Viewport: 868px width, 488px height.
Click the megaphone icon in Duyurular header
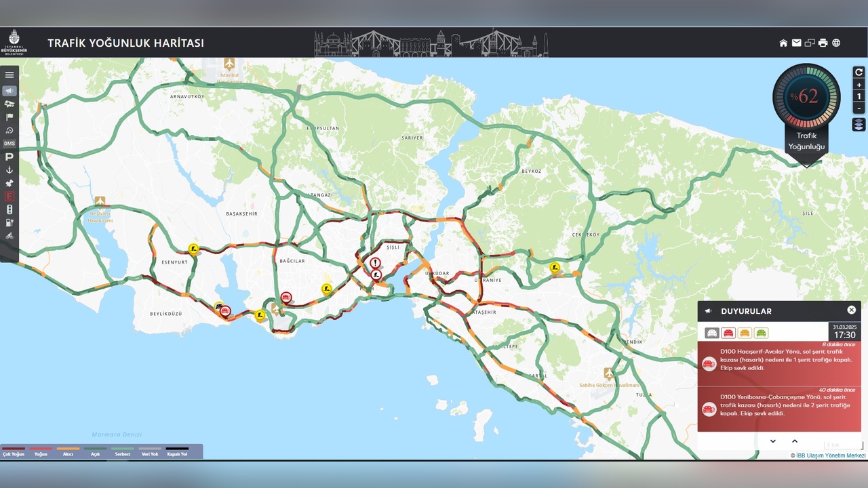pos(709,311)
